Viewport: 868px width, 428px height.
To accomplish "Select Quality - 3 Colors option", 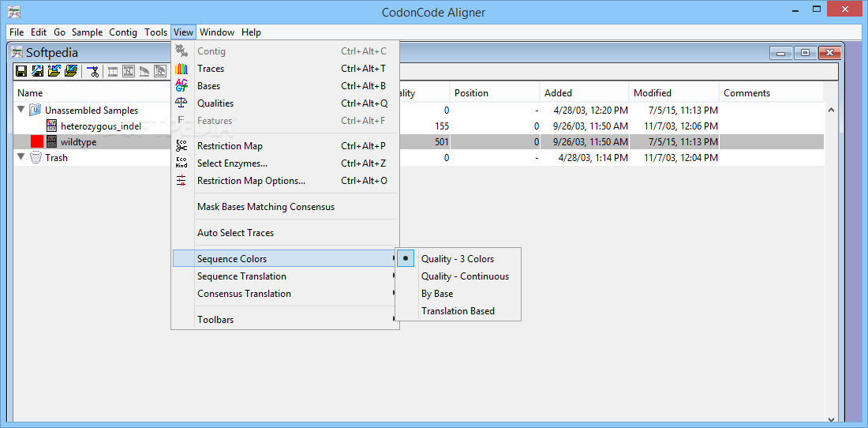I will [x=458, y=258].
